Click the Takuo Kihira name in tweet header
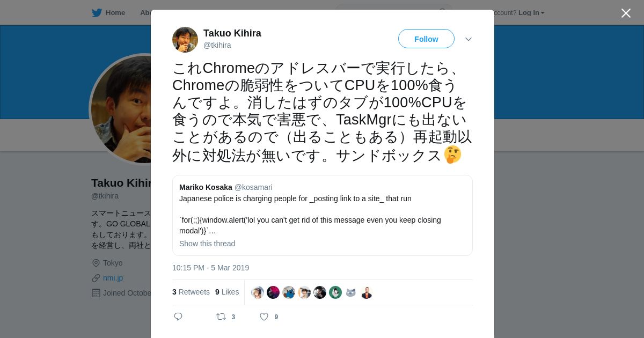Screen dimensions: 644x338 [x=232, y=33]
